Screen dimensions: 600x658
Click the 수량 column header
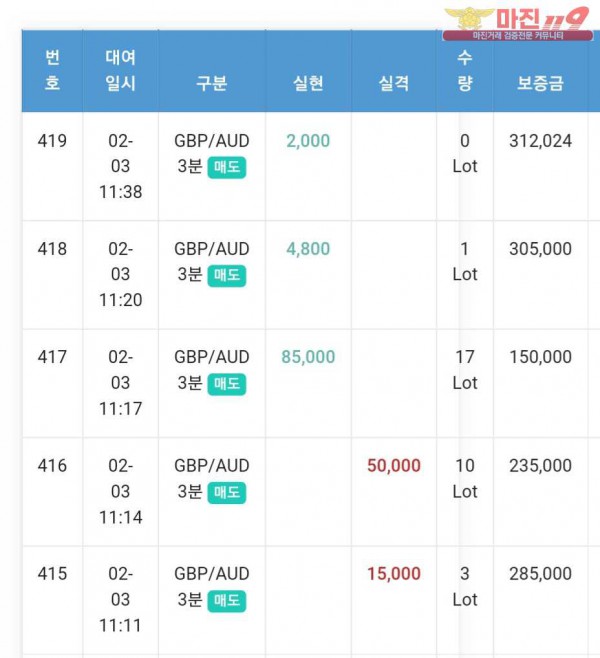pos(465,71)
